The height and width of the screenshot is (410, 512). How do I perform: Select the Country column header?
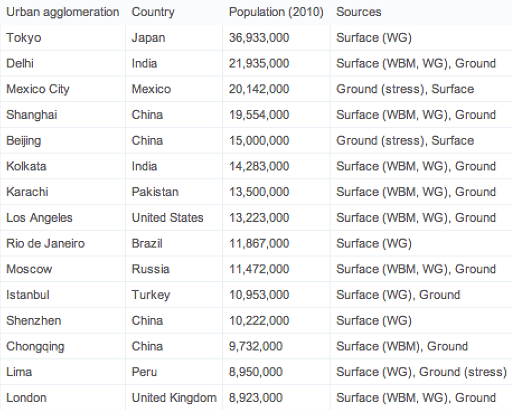tap(153, 12)
